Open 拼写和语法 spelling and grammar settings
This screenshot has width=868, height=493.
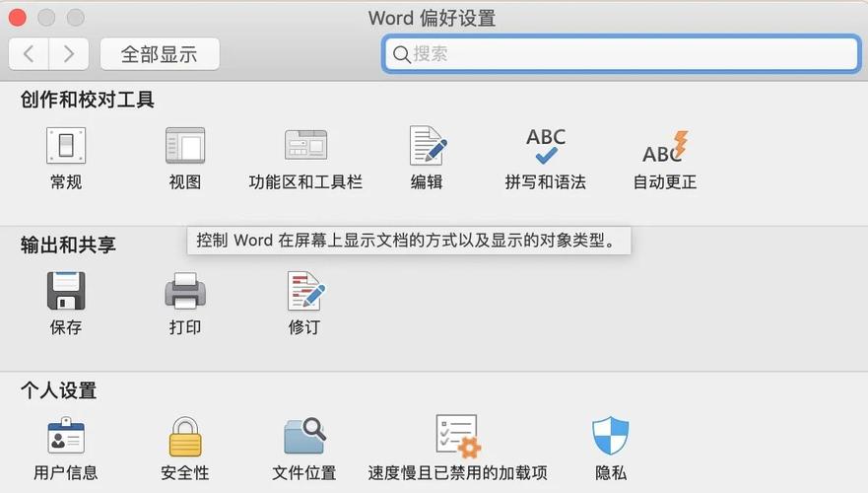click(x=546, y=146)
